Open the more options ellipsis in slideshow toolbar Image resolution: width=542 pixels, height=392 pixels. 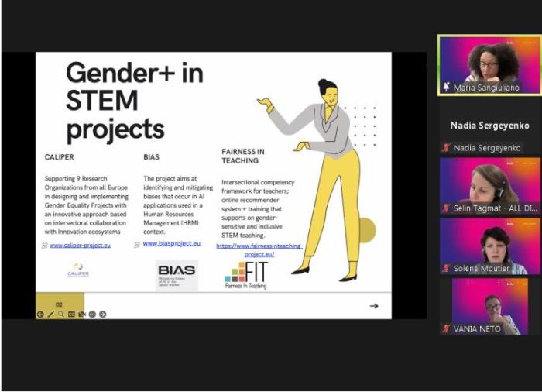coord(92,315)
